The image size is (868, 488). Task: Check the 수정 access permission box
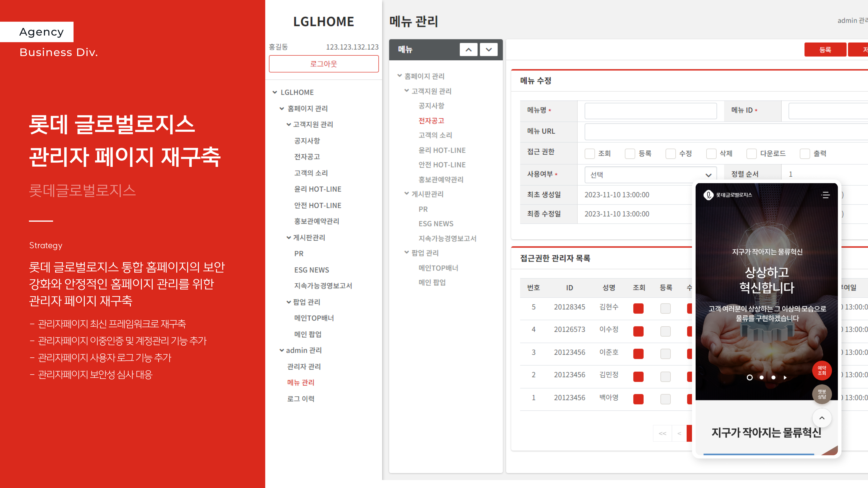671,154
